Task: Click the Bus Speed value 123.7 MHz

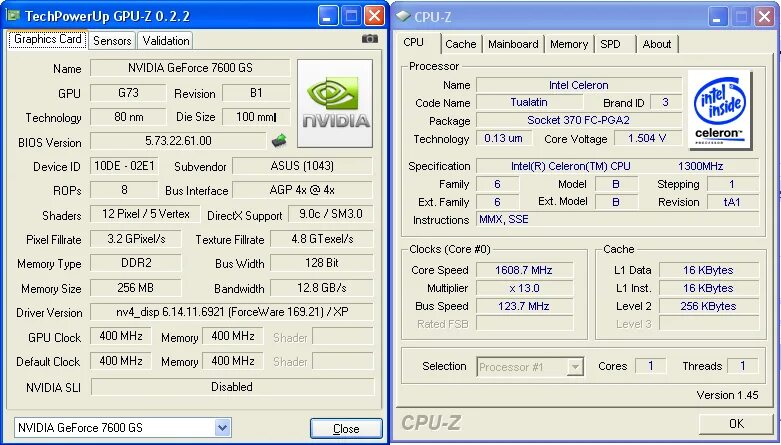Action: click(x=524, y=306)
